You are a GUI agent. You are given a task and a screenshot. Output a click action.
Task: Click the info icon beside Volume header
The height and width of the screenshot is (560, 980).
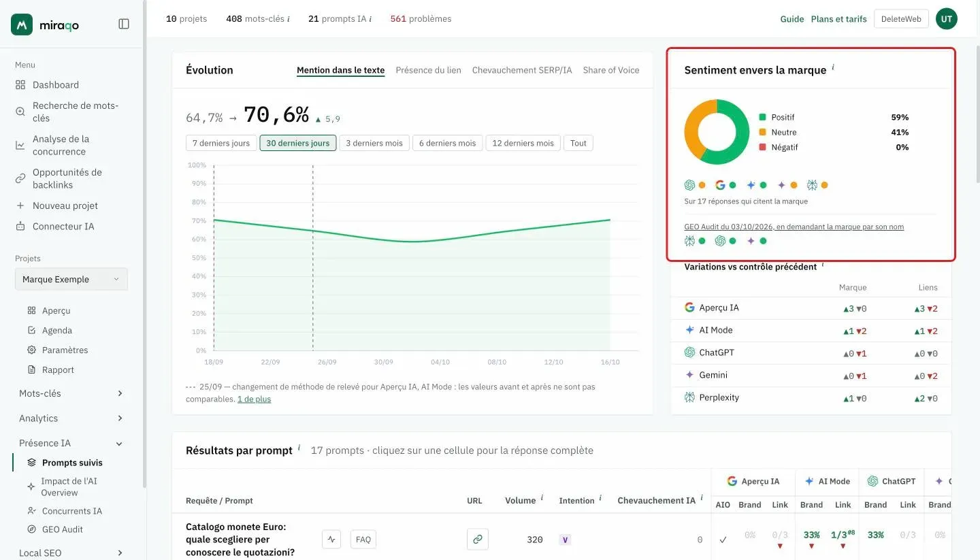point(542,498)
